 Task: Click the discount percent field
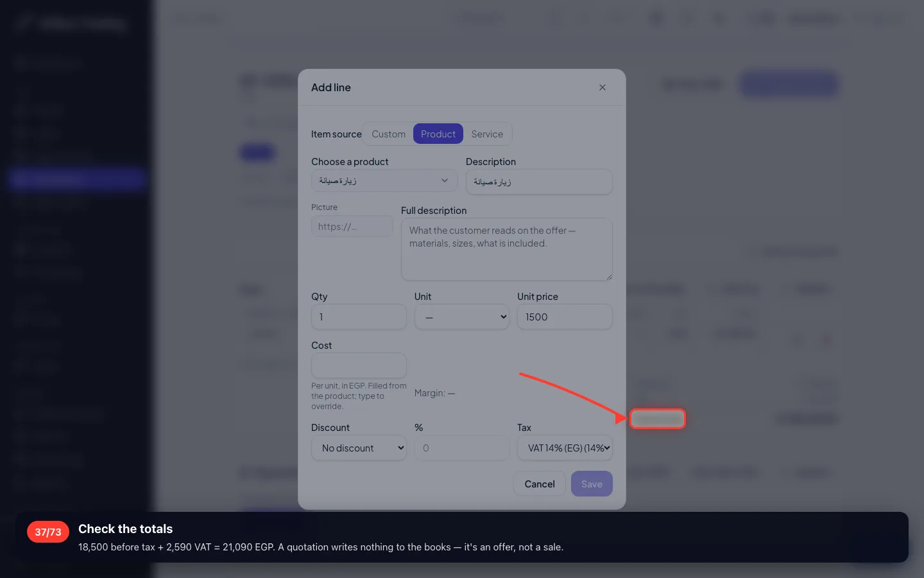pyautogui.click(x=461, y=448)
